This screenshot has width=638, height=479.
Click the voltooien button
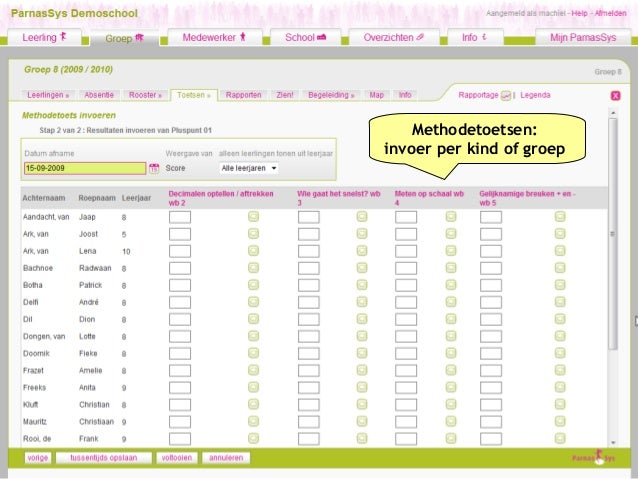click(177, 458)
